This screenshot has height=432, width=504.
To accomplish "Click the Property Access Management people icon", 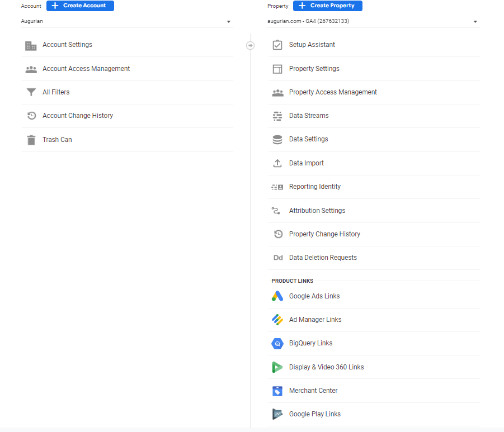I will click(277, 93).
